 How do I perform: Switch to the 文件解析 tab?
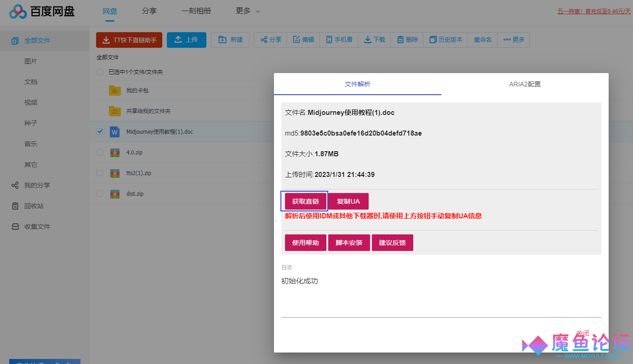pyautogui.click(x=358, y=84)
